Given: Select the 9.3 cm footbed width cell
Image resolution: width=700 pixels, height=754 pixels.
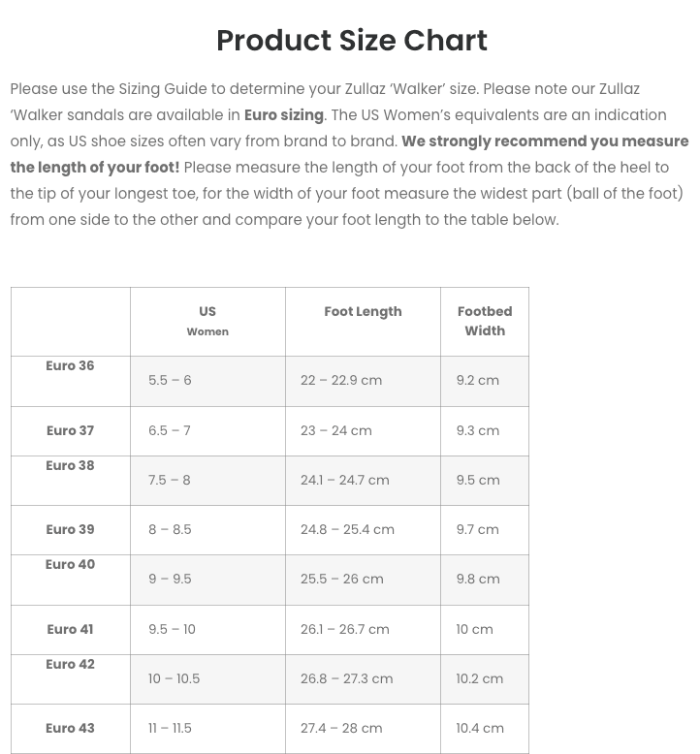Looking at the screenshot, I should click(478, 430).
